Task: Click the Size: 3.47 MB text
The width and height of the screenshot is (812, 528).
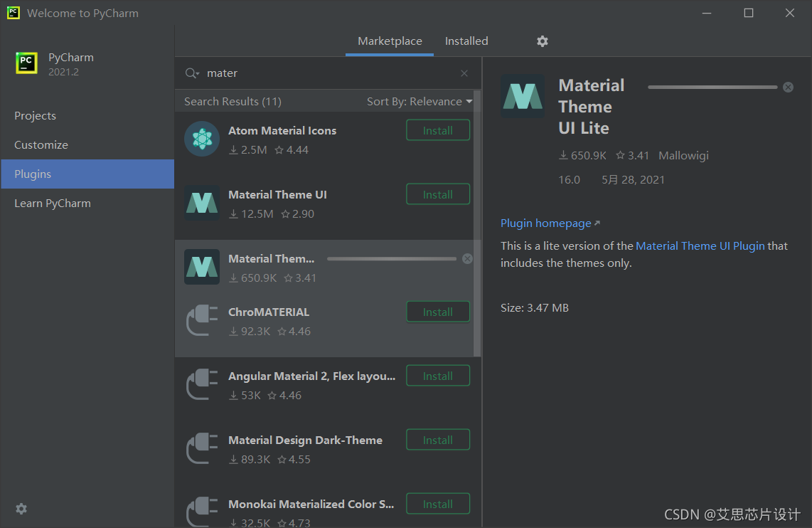Action: [x=535, y=308]
